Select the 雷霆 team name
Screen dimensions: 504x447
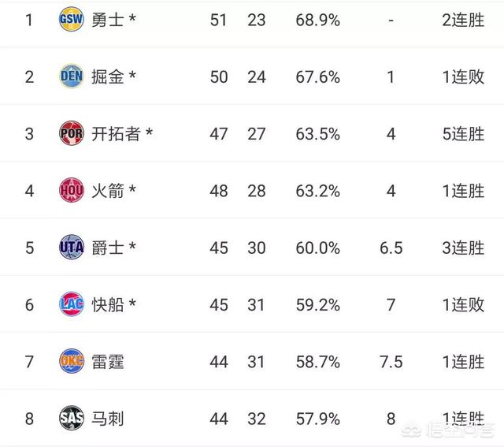coord(108,362)
